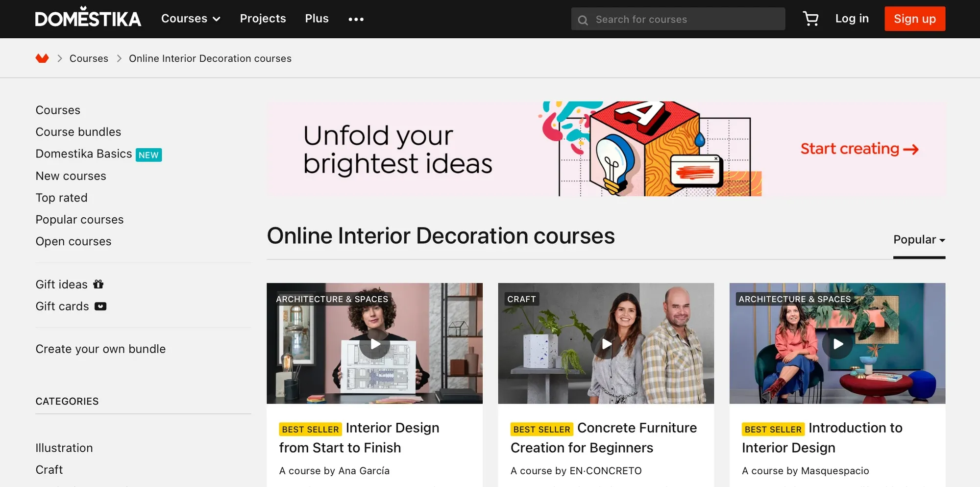
Task: Click Concrete Furniture Creation for Beginners title
Action: (x=604, y=438)
